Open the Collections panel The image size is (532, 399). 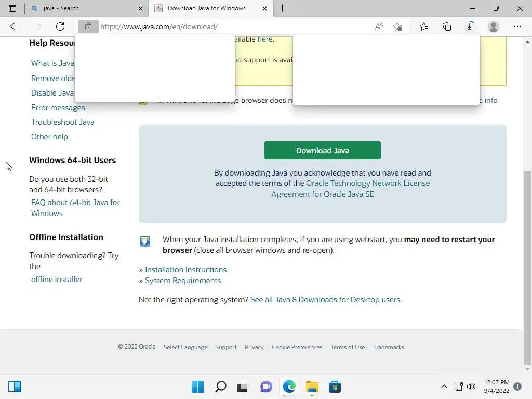[447, 26]
